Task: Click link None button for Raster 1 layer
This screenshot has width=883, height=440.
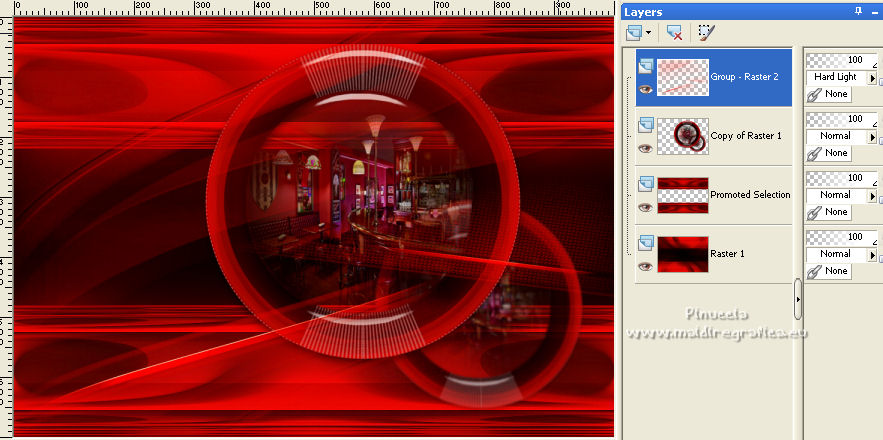Action: point(828,272)
